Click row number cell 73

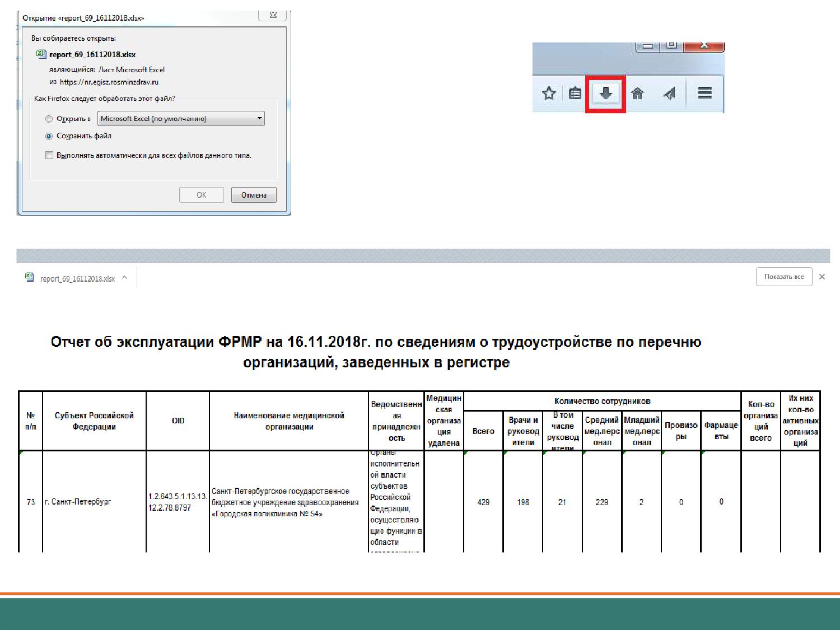[x=31, y=502]
